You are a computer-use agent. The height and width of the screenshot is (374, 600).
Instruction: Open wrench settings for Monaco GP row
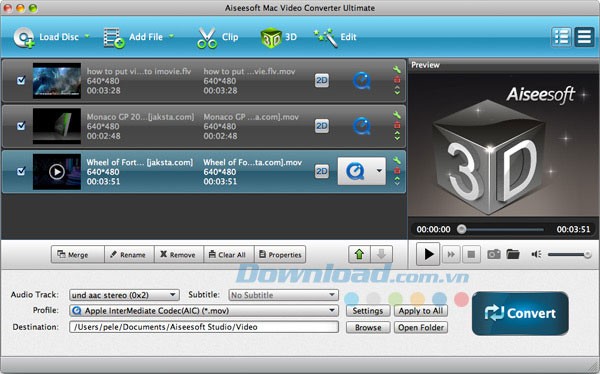click(x=397, y=115)
